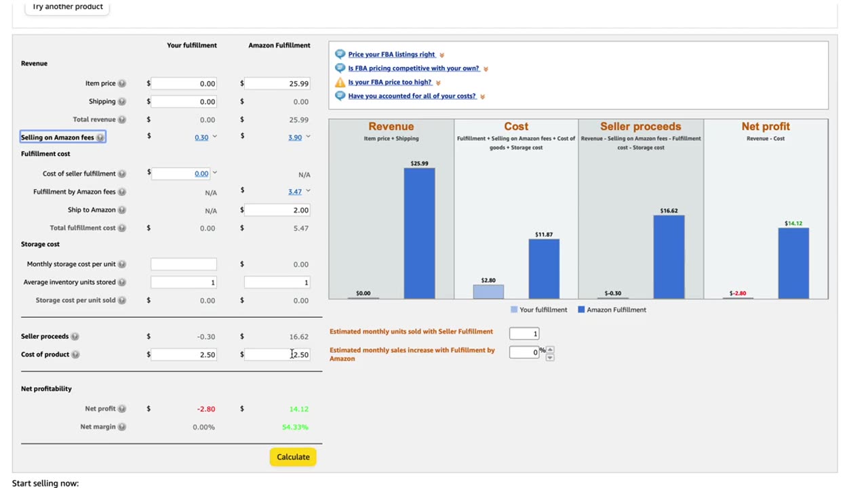Viewport: 868px width, 488px height.
Task: Open Price your FBA listings right link
Action: click(392, 54)
